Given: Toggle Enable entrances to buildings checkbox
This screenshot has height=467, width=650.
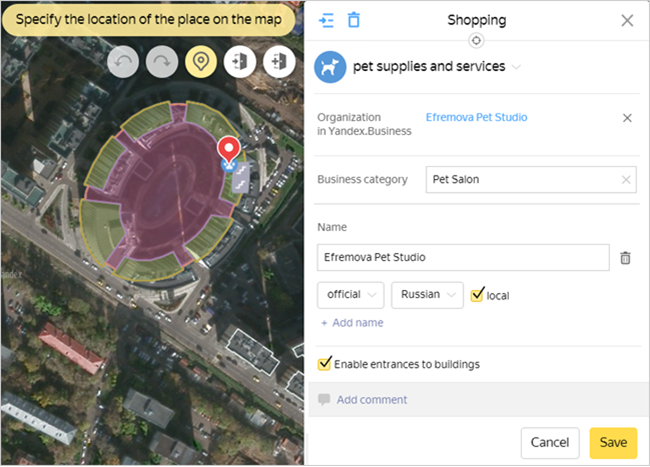Looking at the screenshot, I should pos(324,364).
